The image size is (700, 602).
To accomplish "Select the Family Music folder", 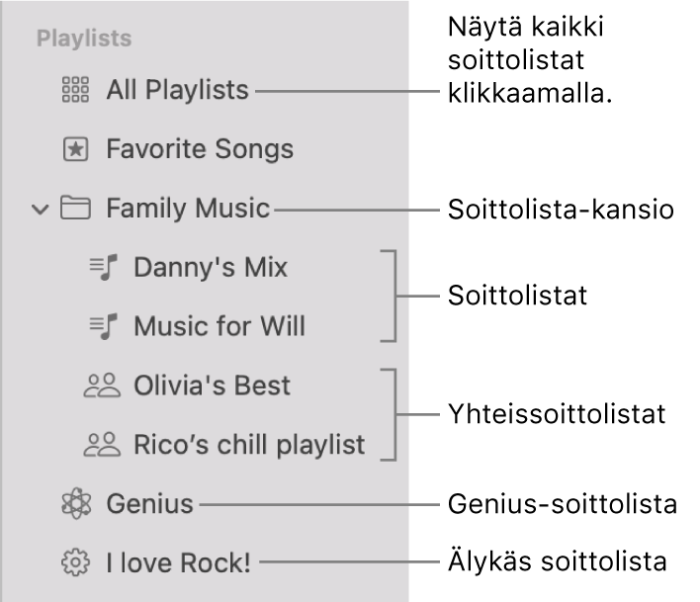I will (x=188, y=209).
